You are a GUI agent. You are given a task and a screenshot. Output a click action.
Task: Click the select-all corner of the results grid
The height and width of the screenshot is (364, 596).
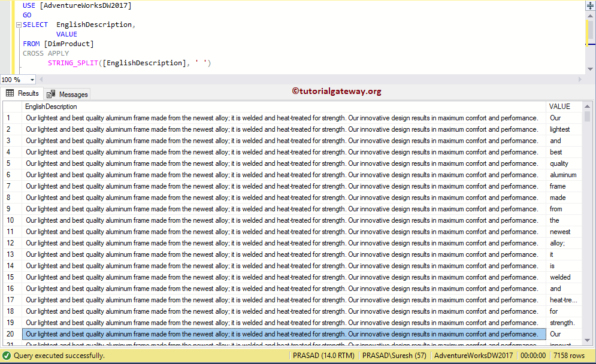(x=13, y=106)
